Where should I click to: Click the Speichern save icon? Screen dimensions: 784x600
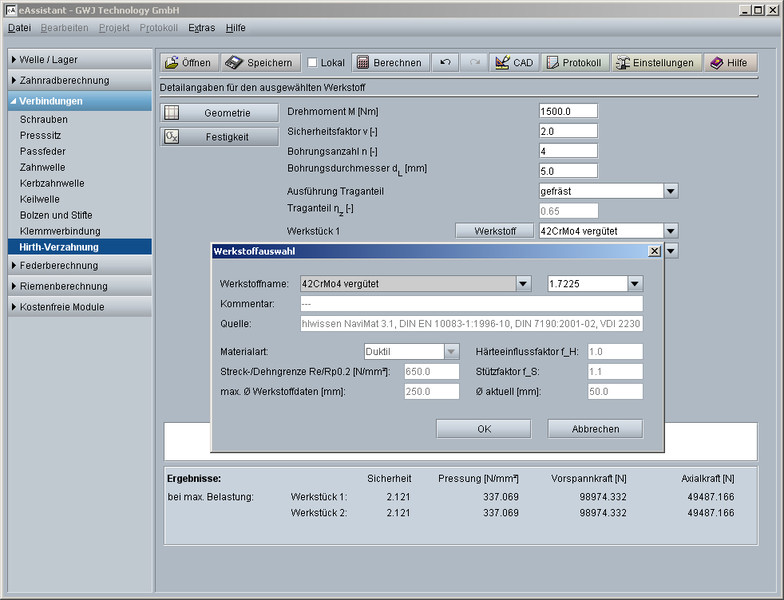(x=259, y=62)
